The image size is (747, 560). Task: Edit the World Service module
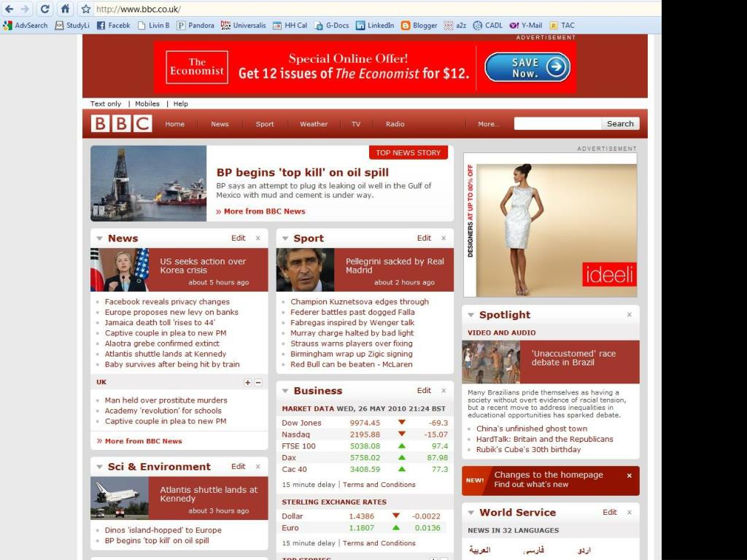610,513
